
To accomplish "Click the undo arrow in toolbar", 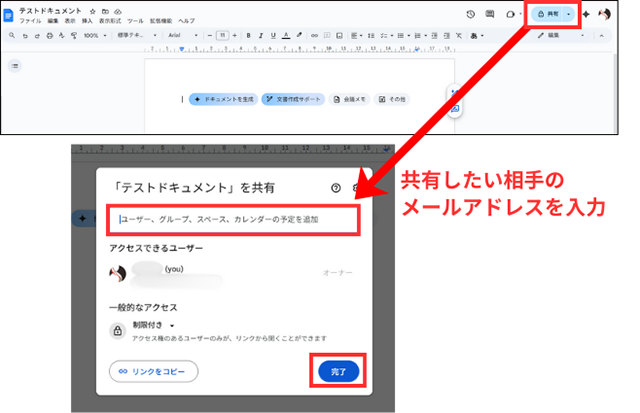I will pyautogui.click(x=23, y=35).
